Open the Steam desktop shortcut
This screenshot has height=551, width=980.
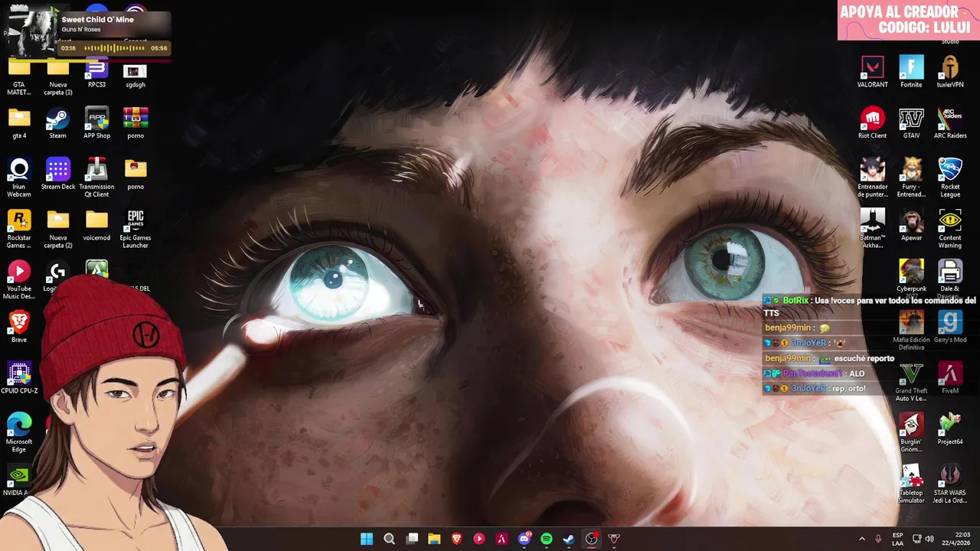[57, 123]
